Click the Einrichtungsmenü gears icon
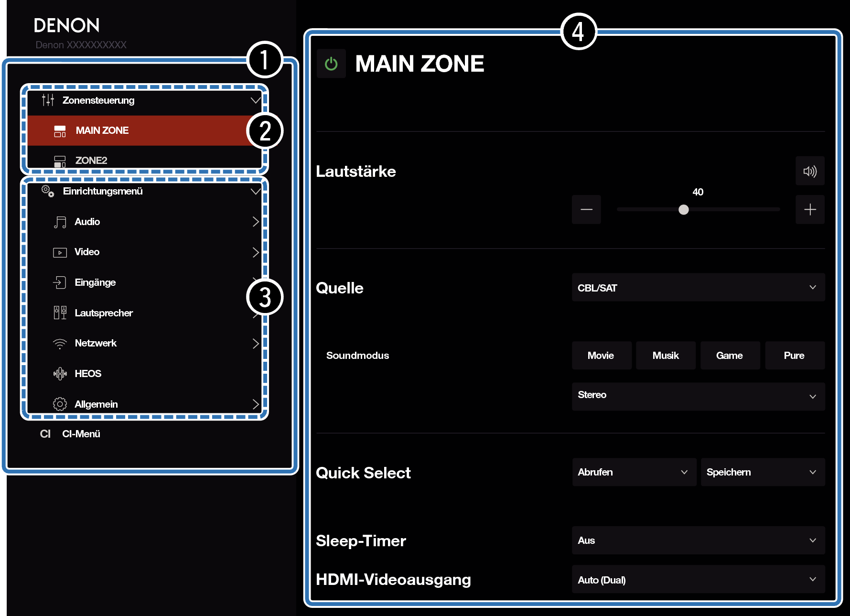 48,191
